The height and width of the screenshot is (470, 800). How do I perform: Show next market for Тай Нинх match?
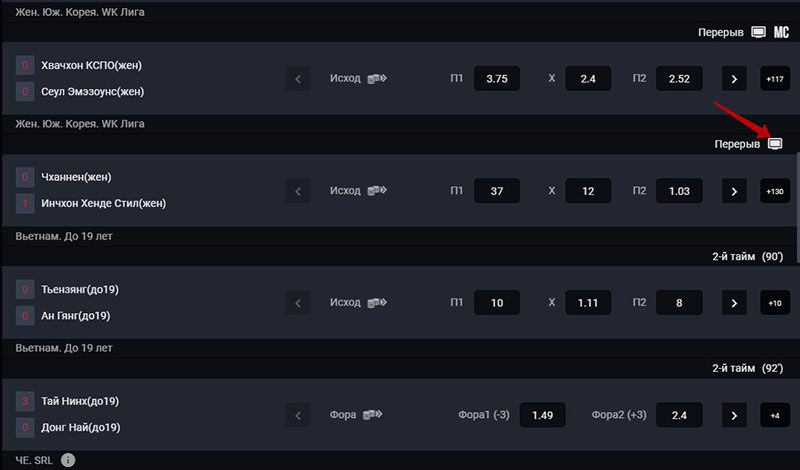click(734, 415)
